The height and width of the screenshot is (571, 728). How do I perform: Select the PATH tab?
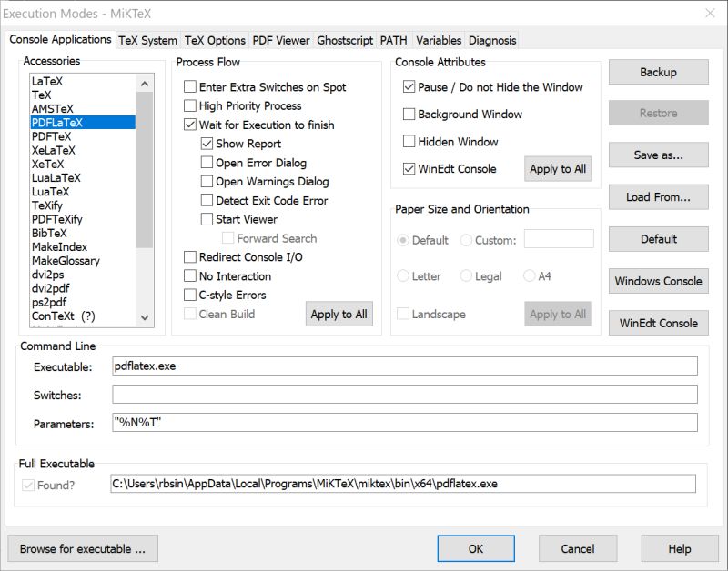[x=394, y=40]
